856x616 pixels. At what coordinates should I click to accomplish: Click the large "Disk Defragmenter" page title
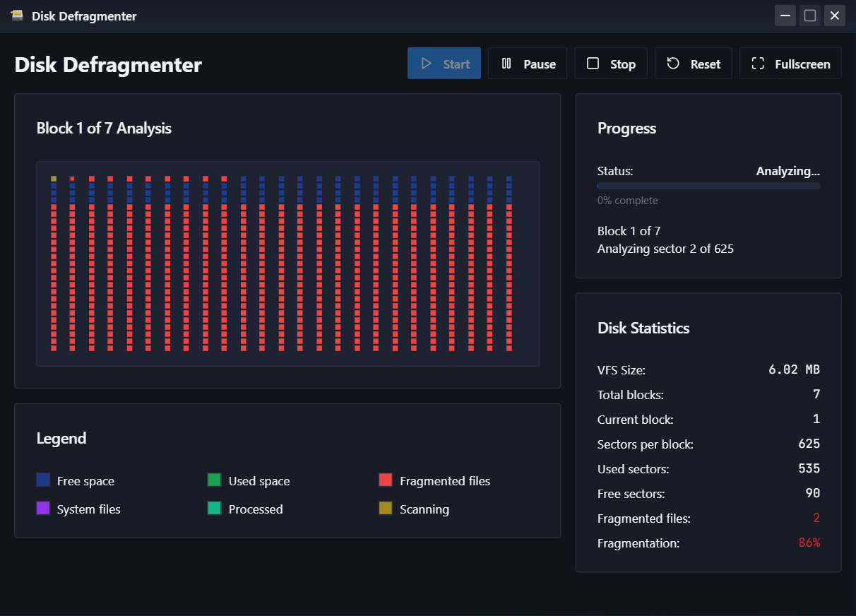(108, 65)
